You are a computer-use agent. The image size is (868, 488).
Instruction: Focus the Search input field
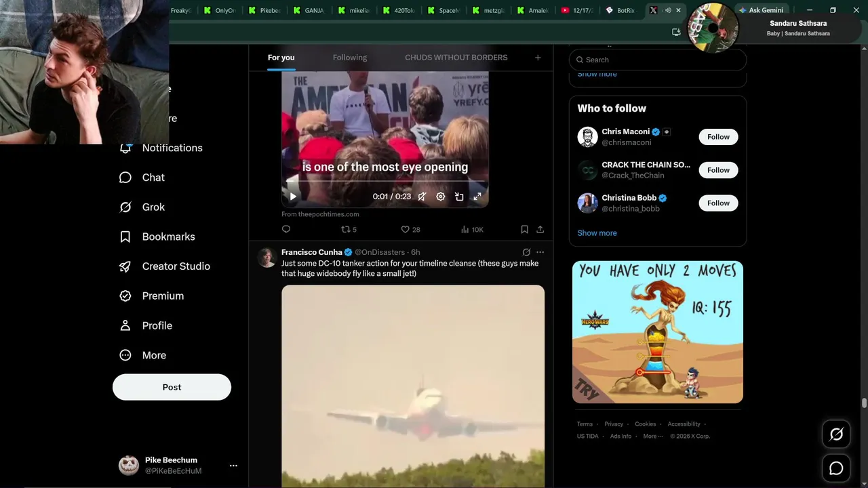coord(658,60)
